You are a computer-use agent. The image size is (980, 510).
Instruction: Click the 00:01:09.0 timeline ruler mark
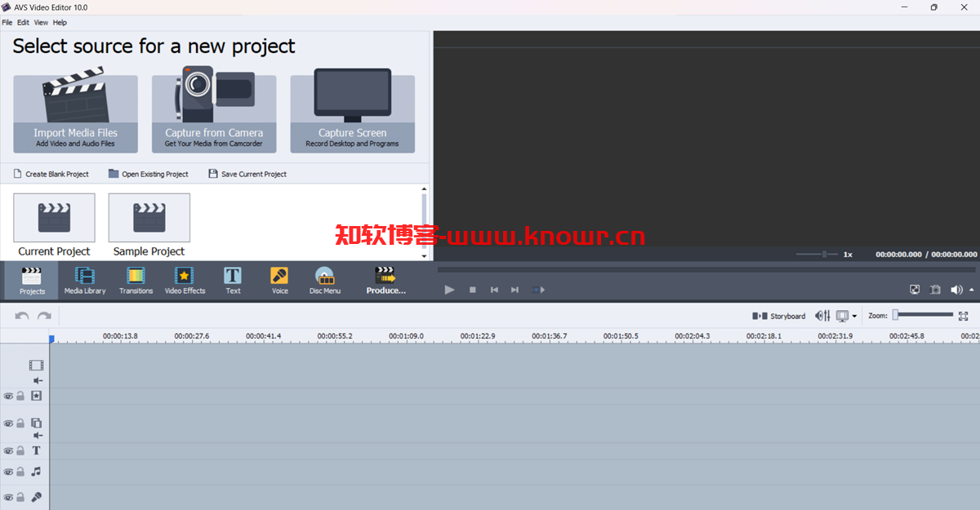click(406, 335)
